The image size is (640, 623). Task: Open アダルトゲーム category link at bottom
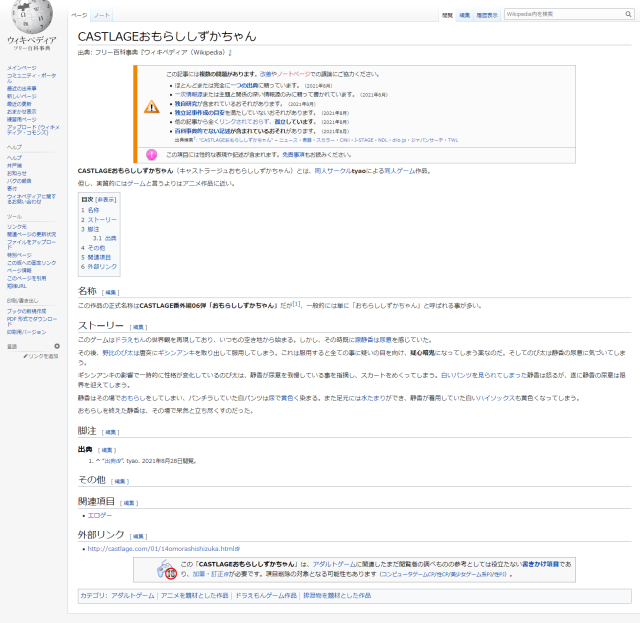click(132, 595)
